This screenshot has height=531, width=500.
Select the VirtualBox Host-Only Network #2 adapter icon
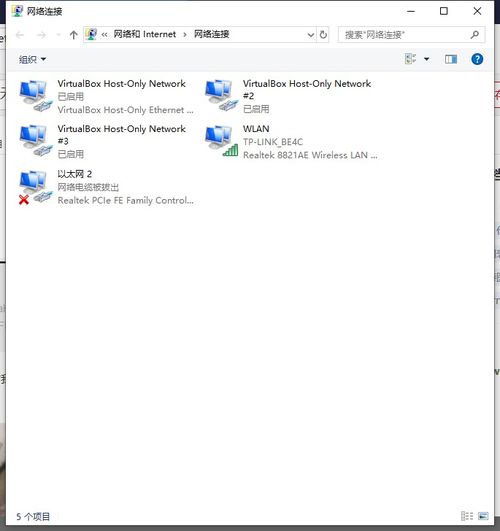click(222, 96)
